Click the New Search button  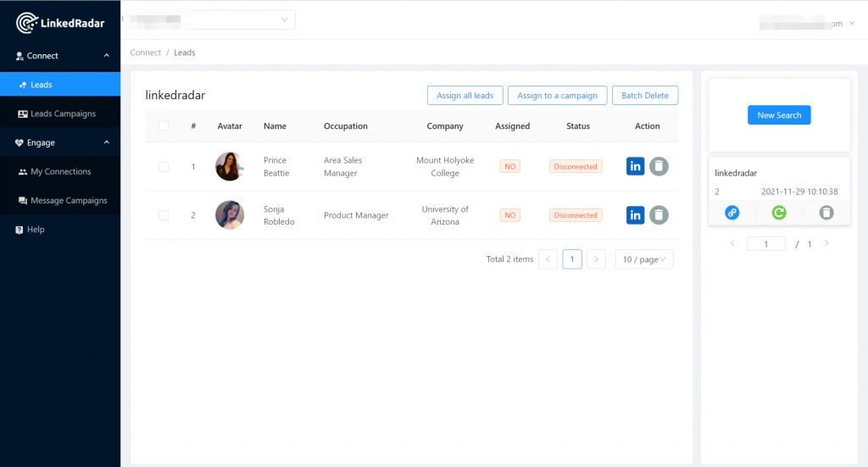[x=779, y=115]
